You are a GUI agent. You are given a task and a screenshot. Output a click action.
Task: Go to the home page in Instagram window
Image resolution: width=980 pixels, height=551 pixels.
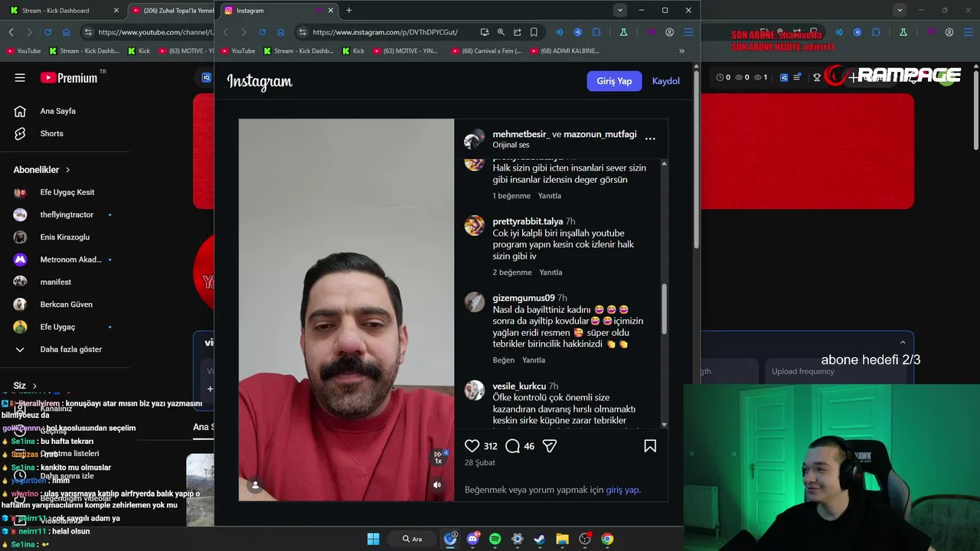(281, 32)
